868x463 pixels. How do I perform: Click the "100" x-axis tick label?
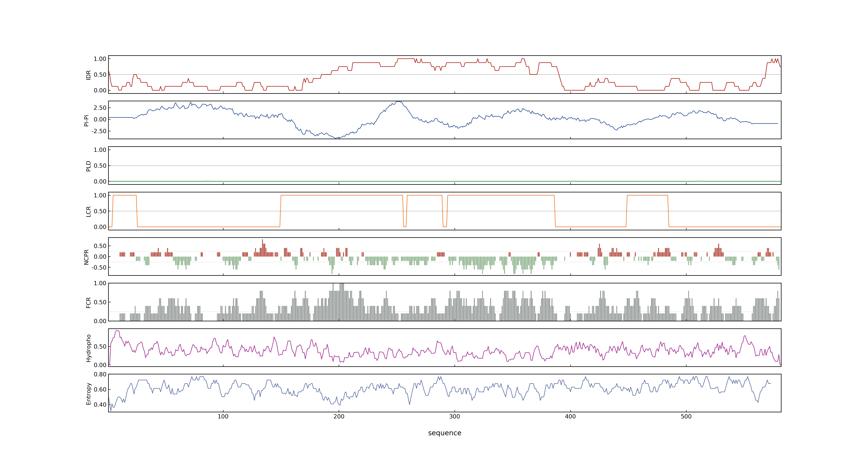coord(223,416)
